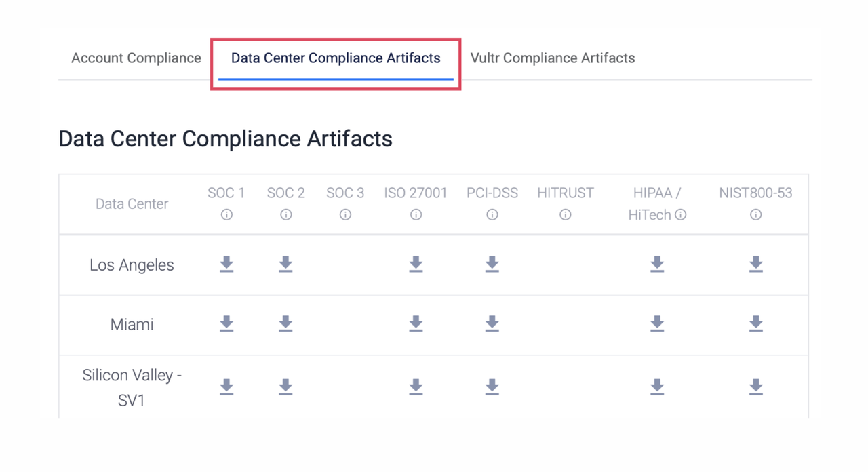Viewport: 868px width, 472px height.
Task: Download the ISO 27001 artifact for Miami
Action: (x=416, y=324)
